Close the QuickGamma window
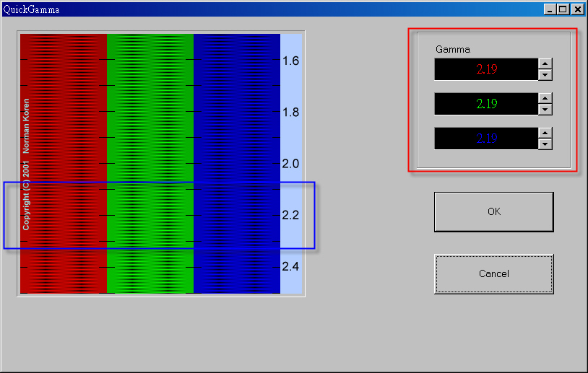This screenshot has width=588, height=373. click(577, 9)
